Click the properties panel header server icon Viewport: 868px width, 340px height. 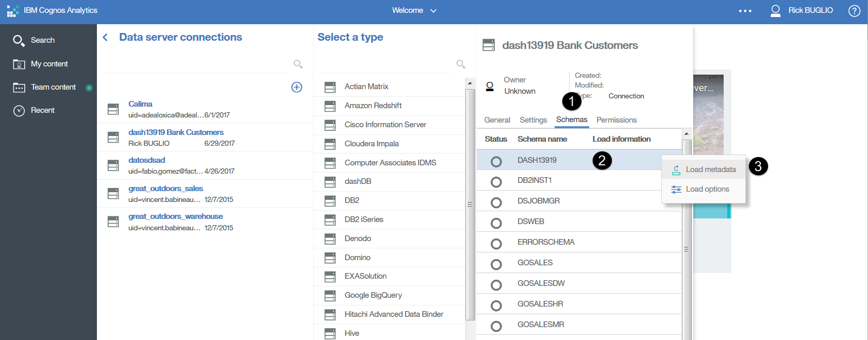pos(489,45)
